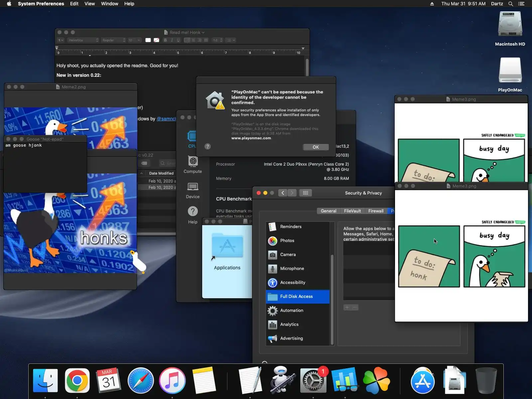Open the @samncl link in the readme

(x=166, y=119)
